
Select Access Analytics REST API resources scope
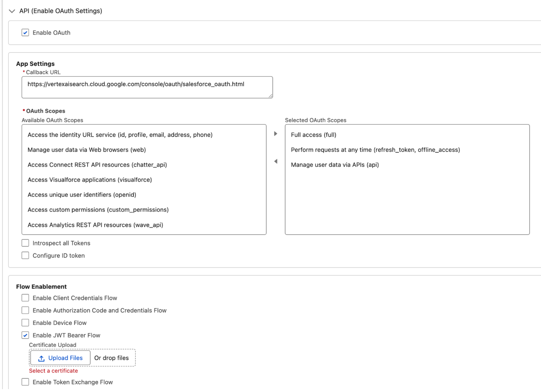95,225
